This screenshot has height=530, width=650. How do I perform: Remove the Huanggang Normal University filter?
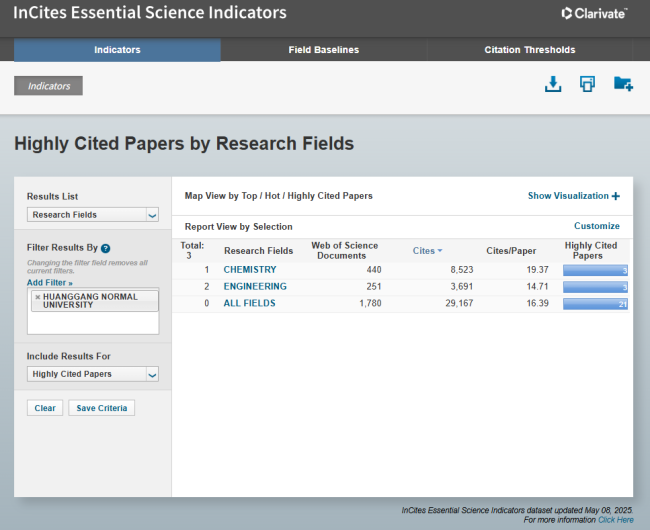click(x=38, y=297)
